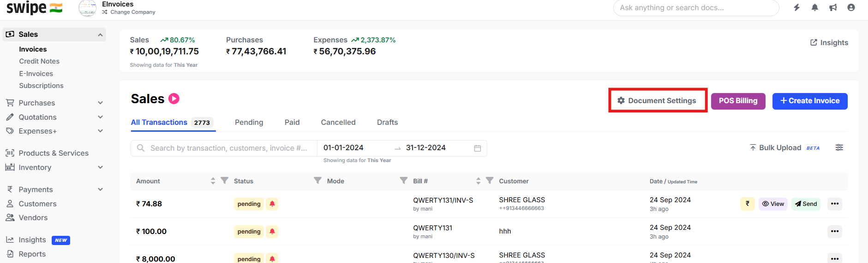Click the Create Invoice button
Viewport: 868px width, 263px height.
click(x=809, y=101)
